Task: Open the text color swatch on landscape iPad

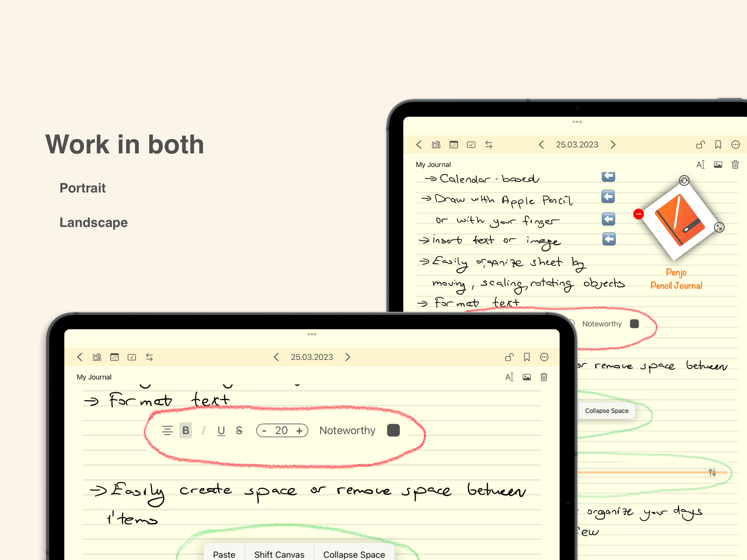Action: coord(393,430)
